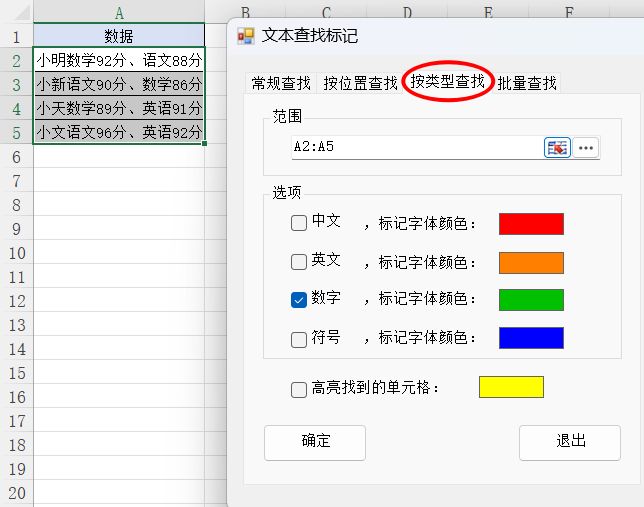This screenshot has width=644, height=507.
Task: Pick the red color swatch for 中文
Action: pos(531,223)
